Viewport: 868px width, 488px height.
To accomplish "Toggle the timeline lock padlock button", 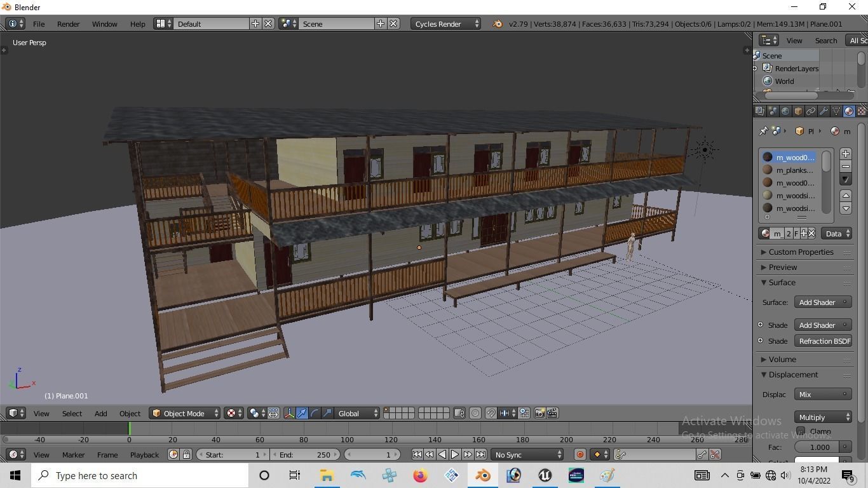I will (x=186, y=454).
